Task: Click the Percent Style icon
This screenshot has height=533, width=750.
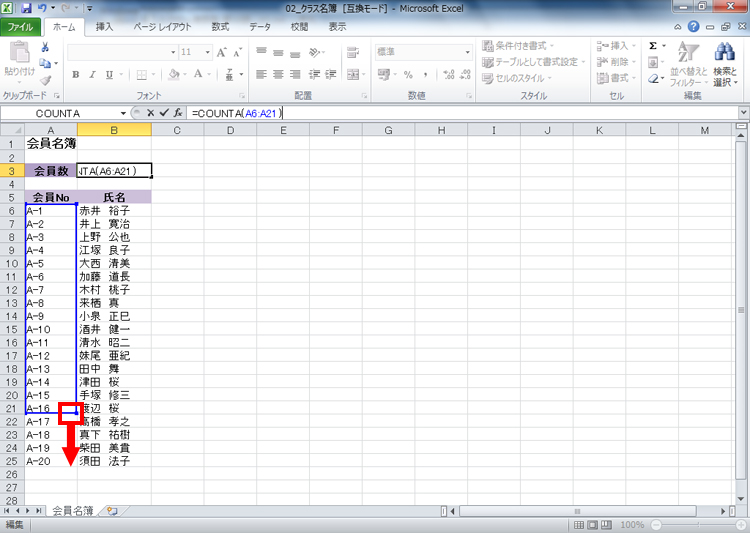Action: (x=408, y=74)
